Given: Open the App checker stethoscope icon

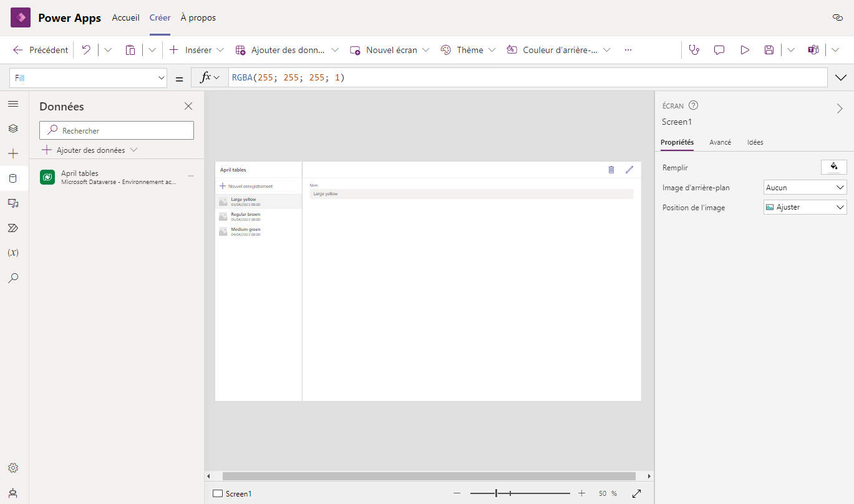Looking at the screenshot, I should (694, 50).
